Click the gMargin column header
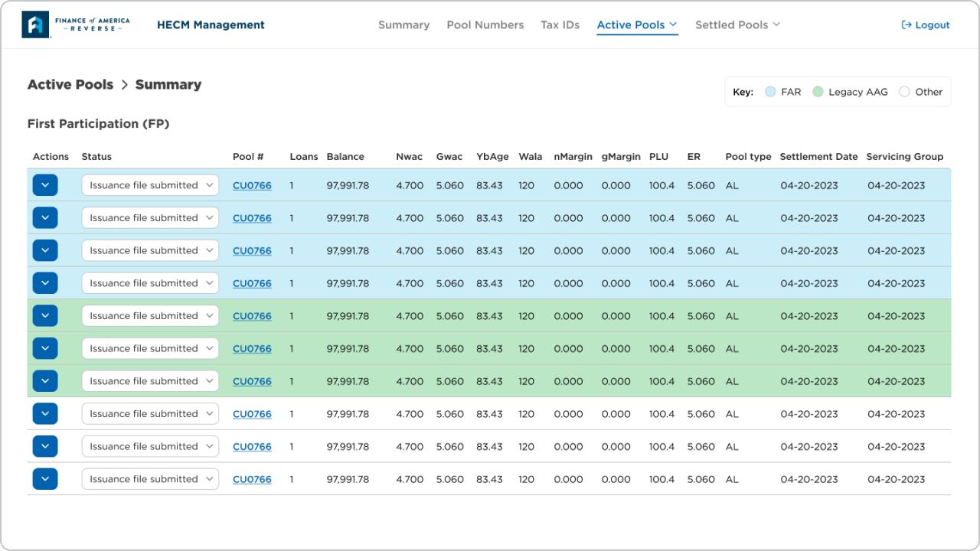 621,156
